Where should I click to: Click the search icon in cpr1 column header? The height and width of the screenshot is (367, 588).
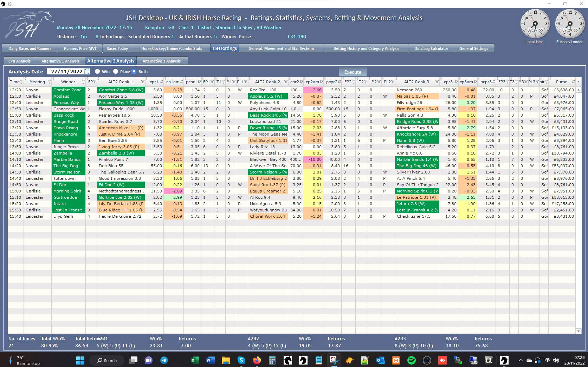(161, 82)
